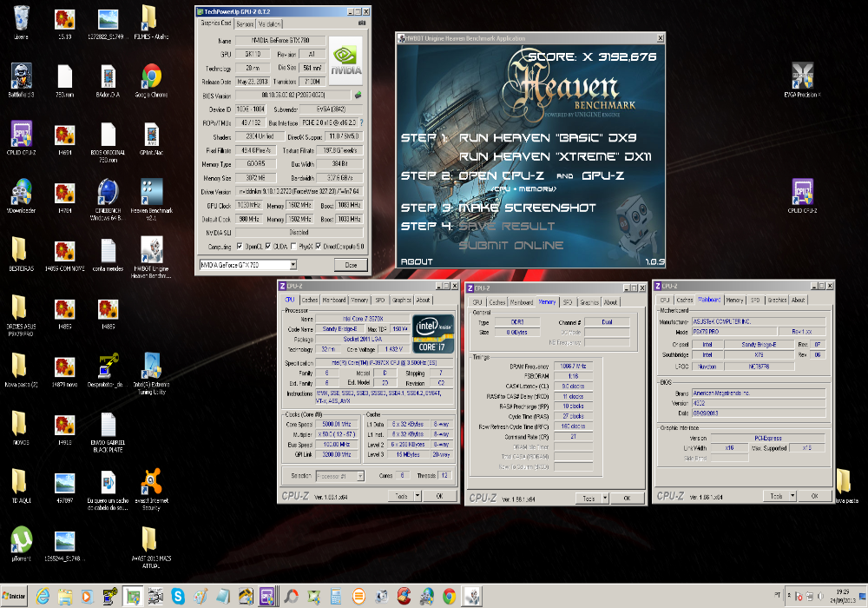The width and height of the screenshot is (868, 608).
Task: Open Skype from the taskbar
Action: tap(178, 596)
